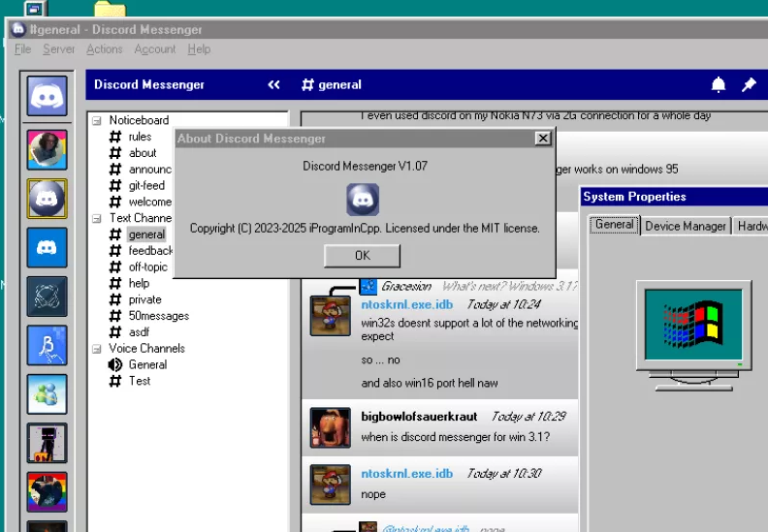The width and height of the screenshot is (768, 532).
Task: Switch to the Device Manager tab
Action: [x=686, y=226]
